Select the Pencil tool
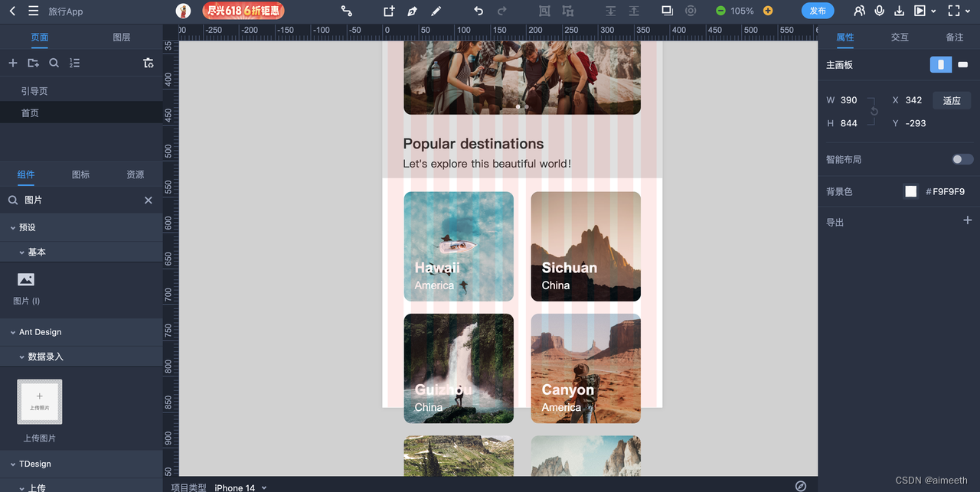The image size is (980, 492). 436,11
